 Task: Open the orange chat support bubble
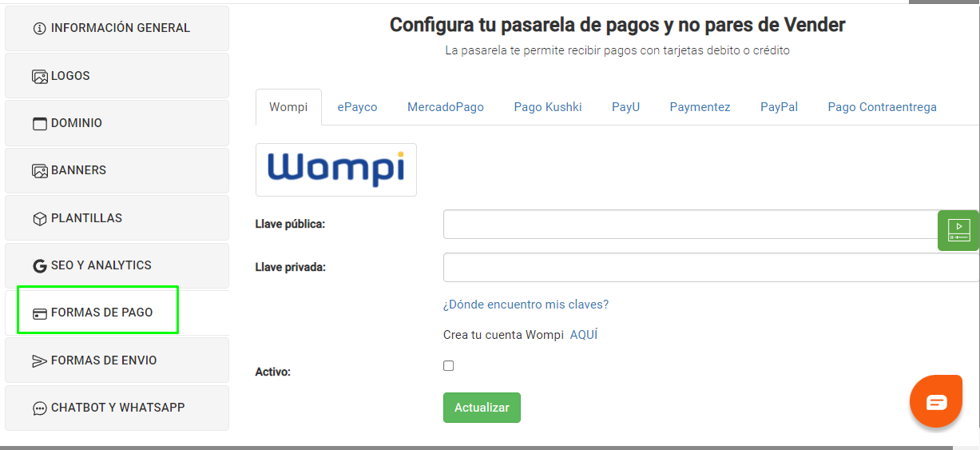point(936,401)
